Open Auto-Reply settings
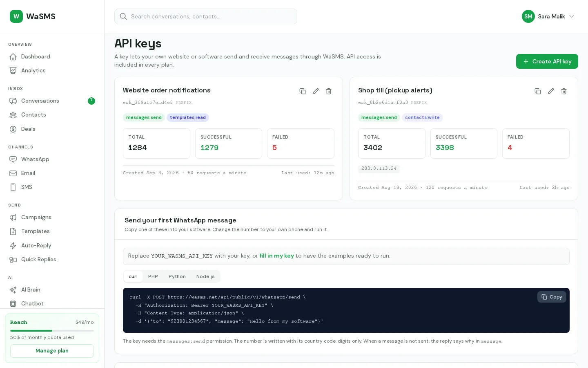Image resolution: width=588 pixels, height=368 pixels. [52, 245]
